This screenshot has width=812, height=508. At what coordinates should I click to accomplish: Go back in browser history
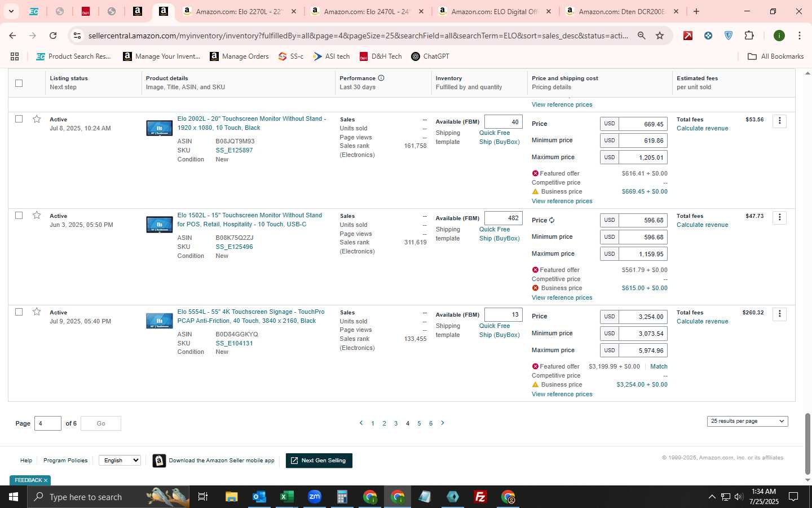(12, 36)
